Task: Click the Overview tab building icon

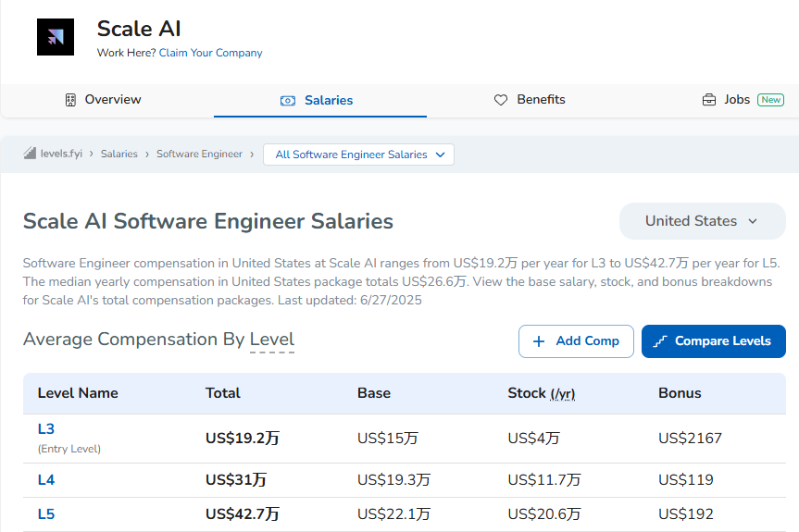Action: [70, 100]
